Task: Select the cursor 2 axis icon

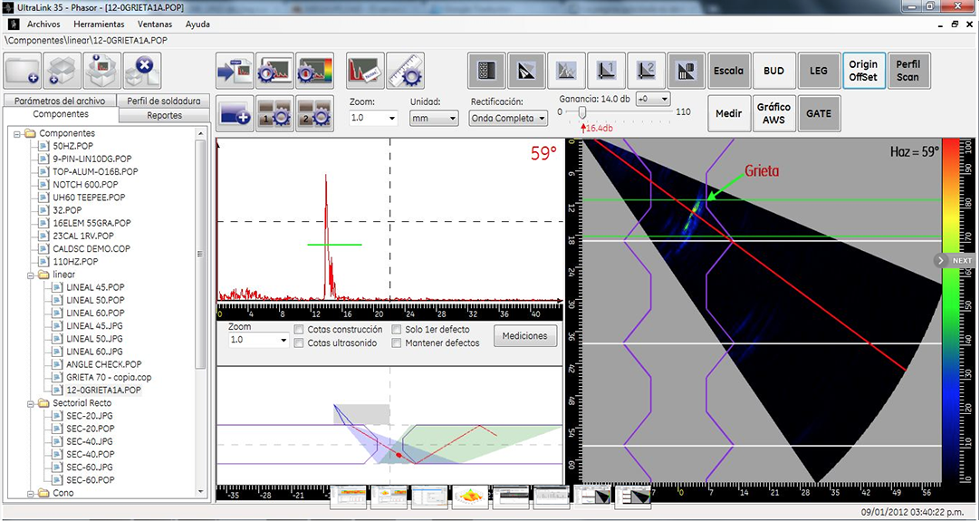Action: [x=647, y=71]
